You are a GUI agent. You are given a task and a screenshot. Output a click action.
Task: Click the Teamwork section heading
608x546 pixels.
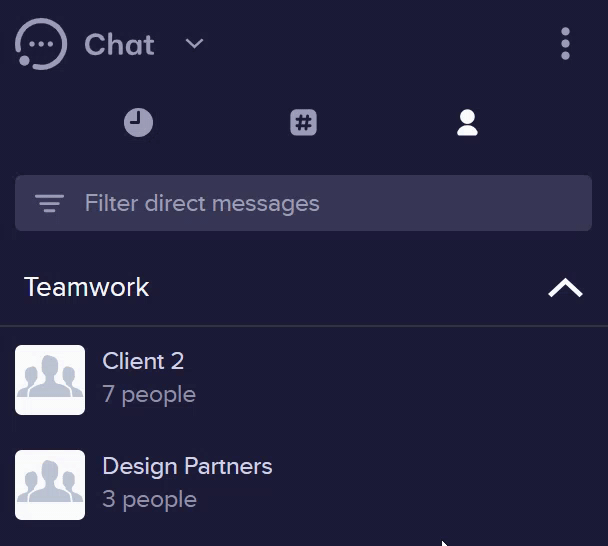pos(86,287)
